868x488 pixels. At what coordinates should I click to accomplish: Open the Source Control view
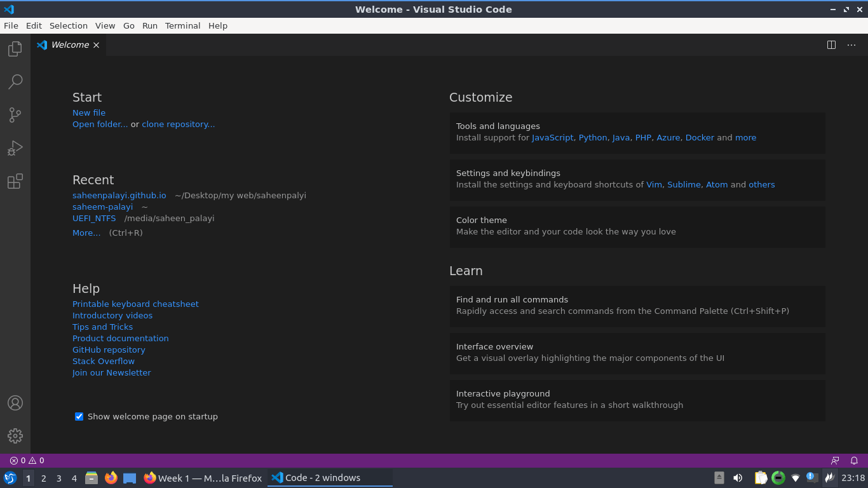point(15,115)
